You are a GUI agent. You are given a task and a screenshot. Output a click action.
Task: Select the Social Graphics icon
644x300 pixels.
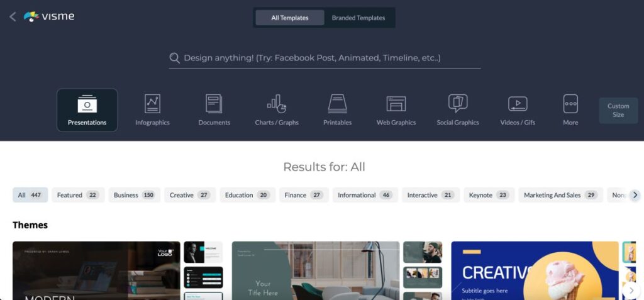(x=458, y=104)
